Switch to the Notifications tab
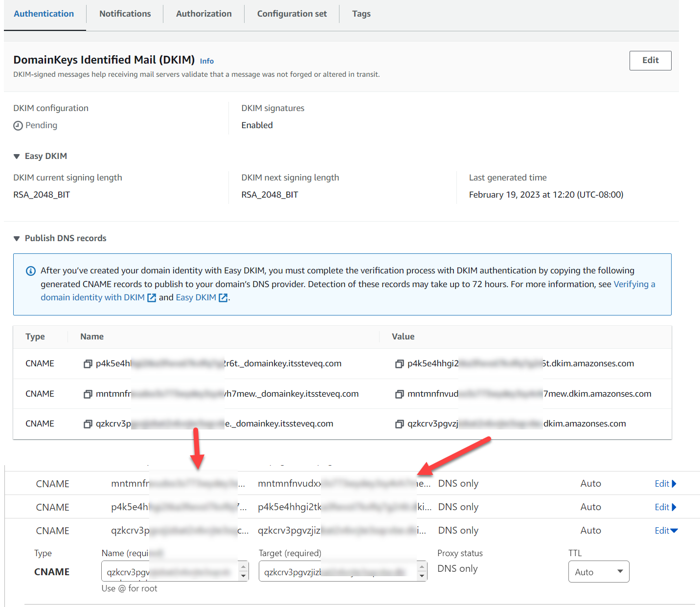 click(x=125, y=14)
